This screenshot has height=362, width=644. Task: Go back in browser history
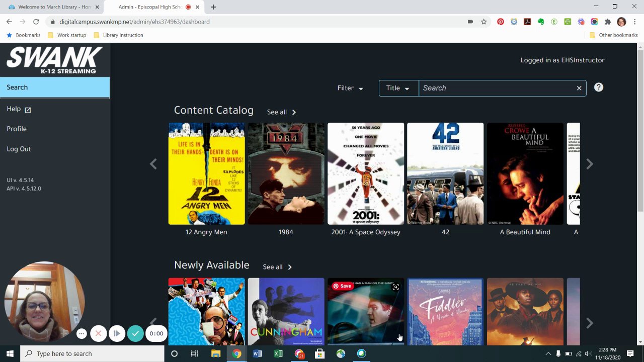coord(9,22)
